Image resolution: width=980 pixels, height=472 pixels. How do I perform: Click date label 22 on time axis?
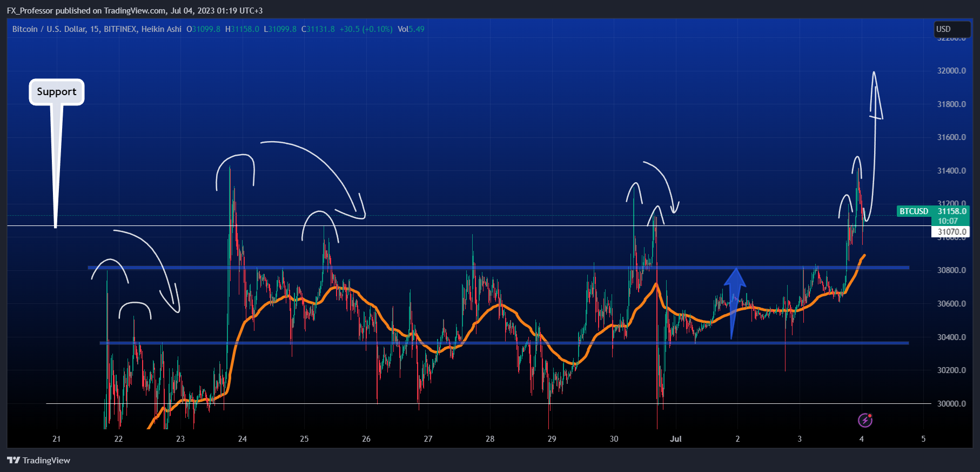pos(118,439)
